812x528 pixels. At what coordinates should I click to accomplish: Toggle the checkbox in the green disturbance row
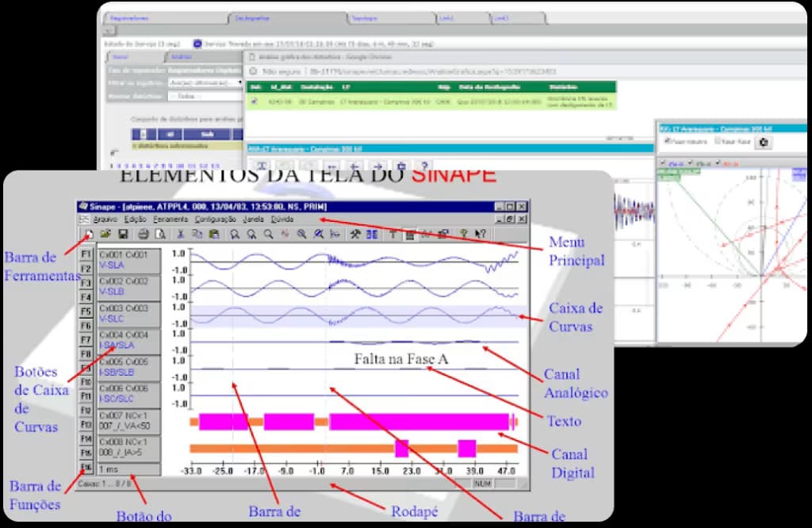254,101
